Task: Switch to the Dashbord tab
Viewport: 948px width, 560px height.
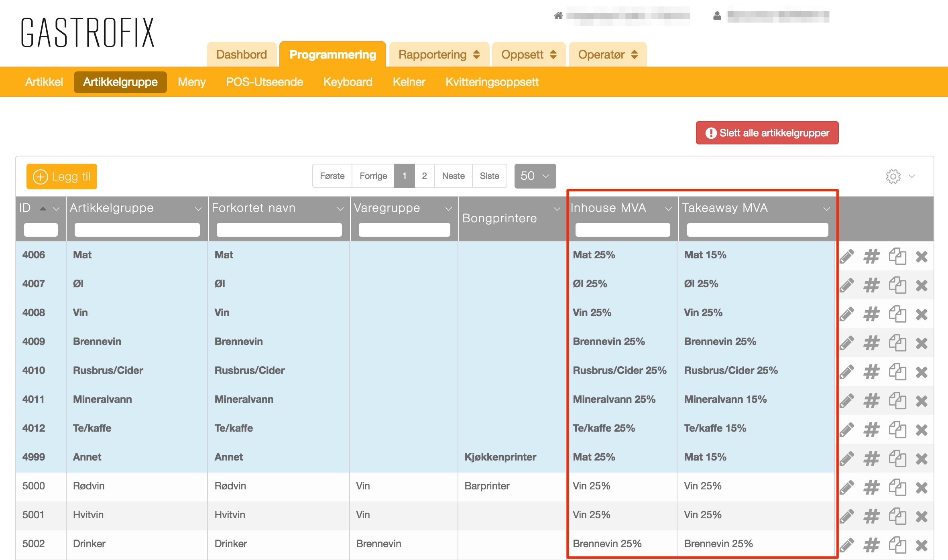Action: (242, 55)
